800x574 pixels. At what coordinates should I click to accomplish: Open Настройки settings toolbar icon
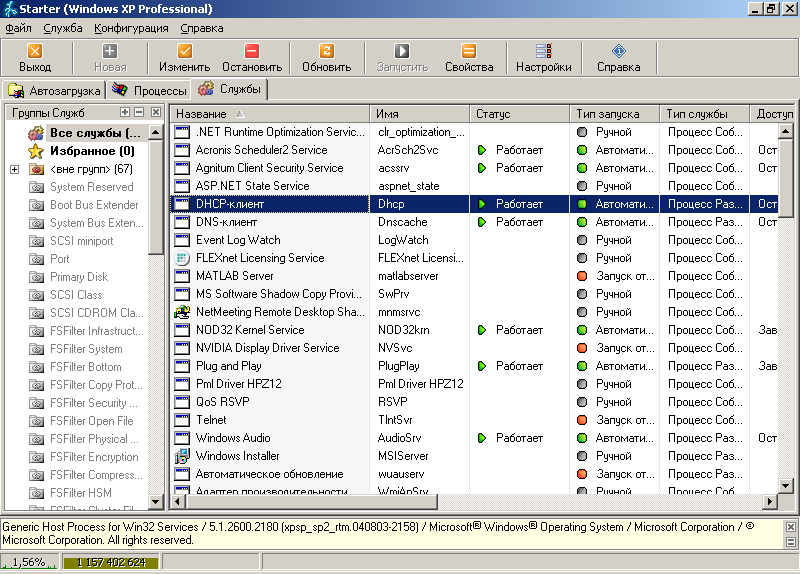pyautogui.click(x=543, y=51)
